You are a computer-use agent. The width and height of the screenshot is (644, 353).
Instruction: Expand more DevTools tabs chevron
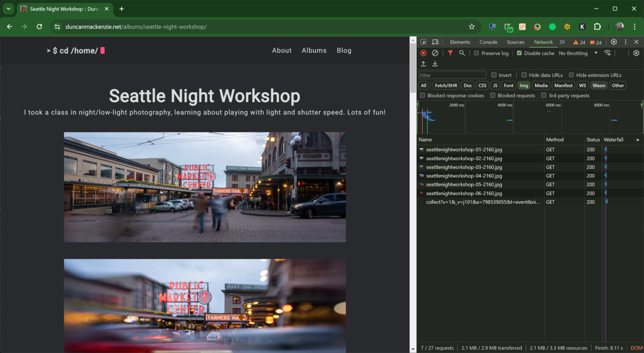562,42
